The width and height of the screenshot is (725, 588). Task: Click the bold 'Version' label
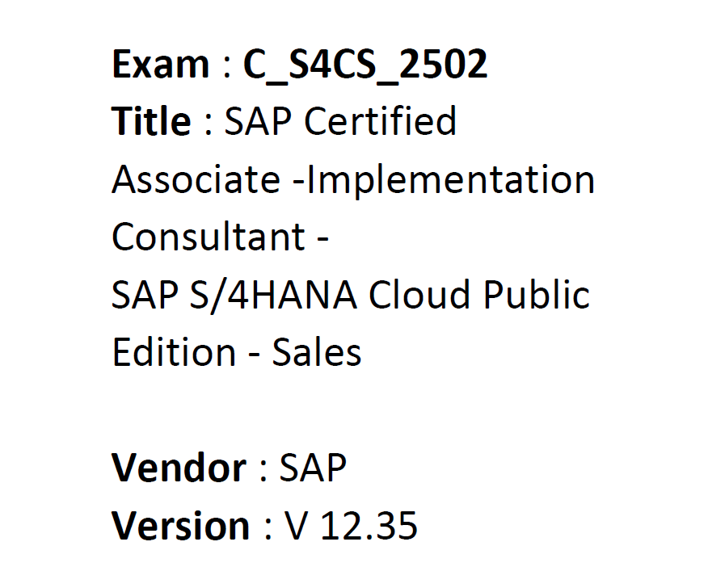click(181, 526)
